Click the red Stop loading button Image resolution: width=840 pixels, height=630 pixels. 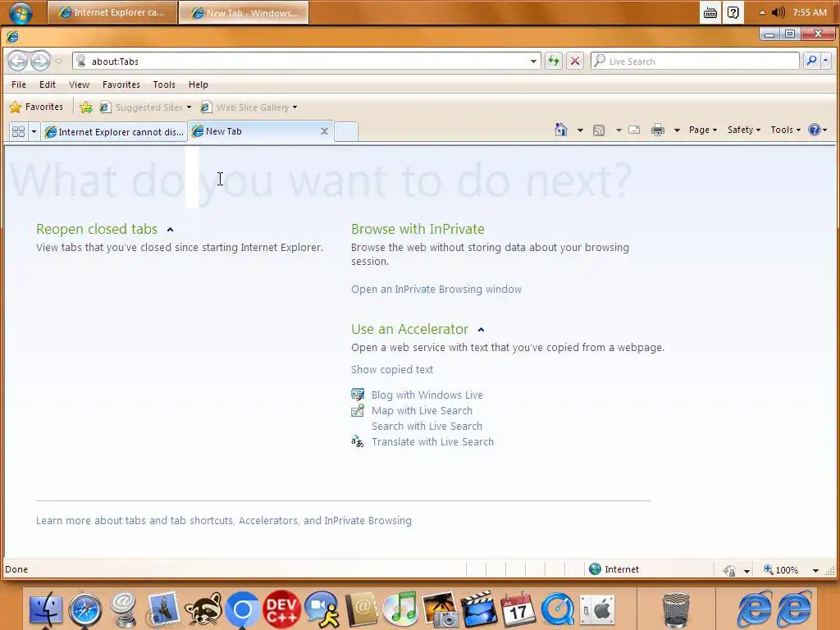click(x=575, y=61)
